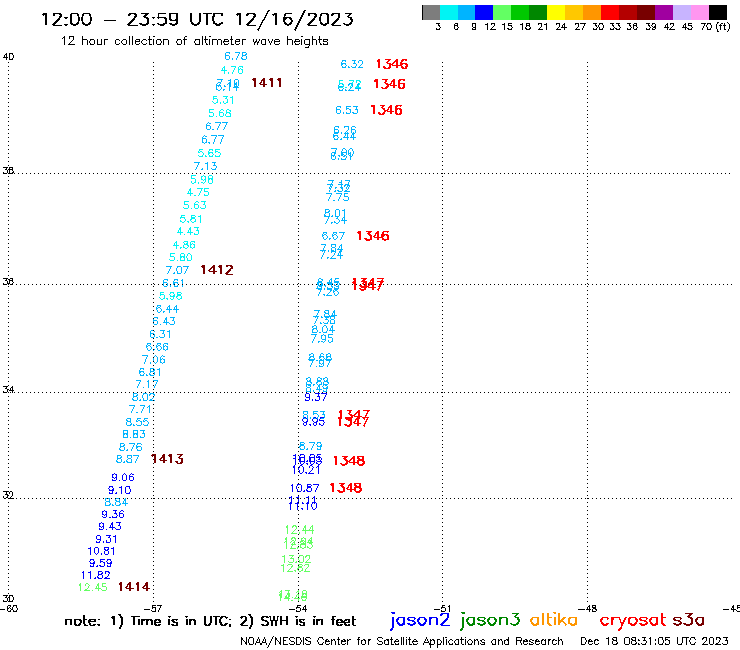740x650 pixels.
Task: Click the cyan legend color swatch
Action: (x=449, y=12)
